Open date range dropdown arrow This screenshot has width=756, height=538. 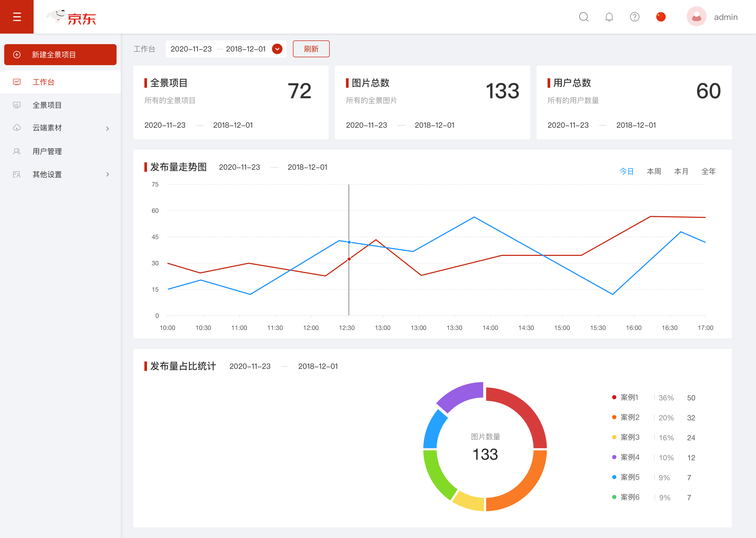[277, 49]
